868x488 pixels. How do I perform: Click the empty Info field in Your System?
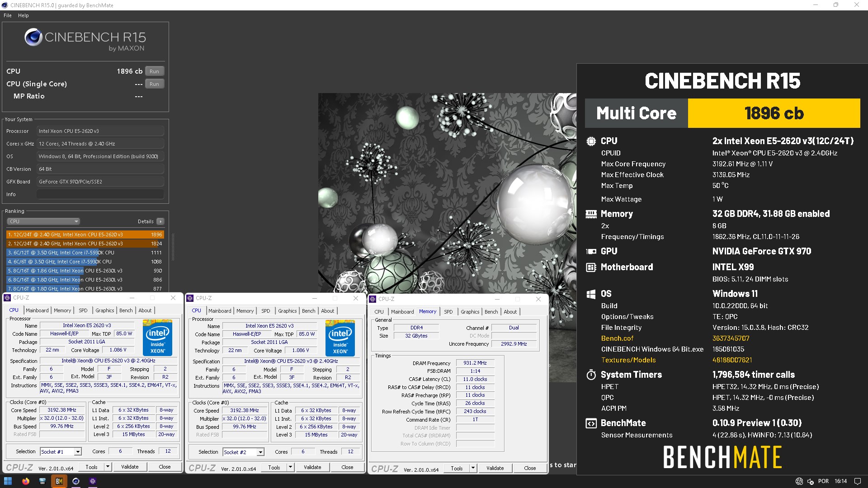pos(100,194)
